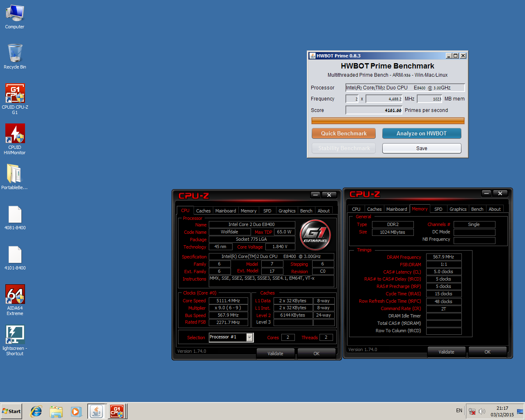Viewport: 525px width, 420px height.
Task: Switch to the Java HWBOT Prime taskbar item
Action: [96, 411]
